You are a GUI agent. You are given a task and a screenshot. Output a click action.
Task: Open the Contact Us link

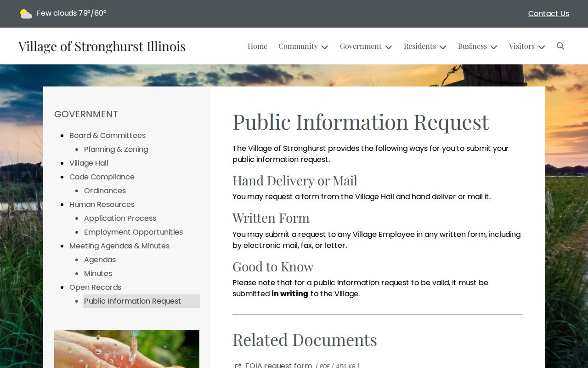[x=548, y=14]
